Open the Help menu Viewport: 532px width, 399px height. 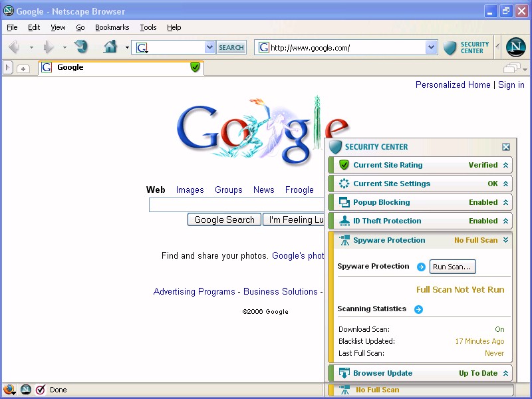[x=174, y=27]
